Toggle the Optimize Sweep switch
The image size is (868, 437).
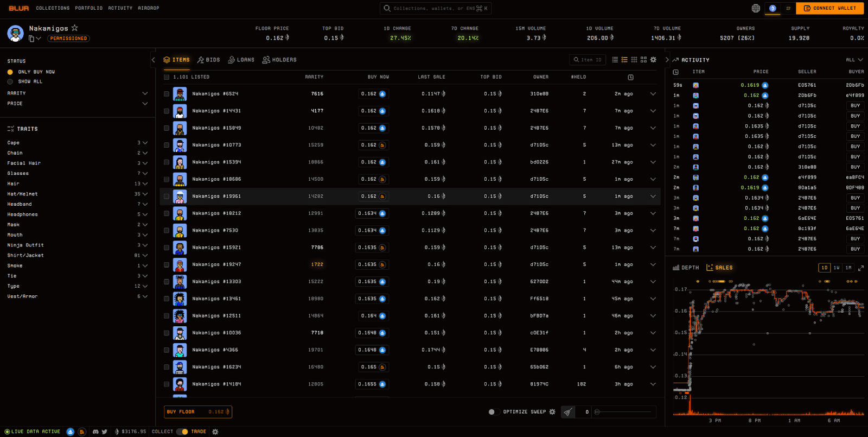[494, 411]
